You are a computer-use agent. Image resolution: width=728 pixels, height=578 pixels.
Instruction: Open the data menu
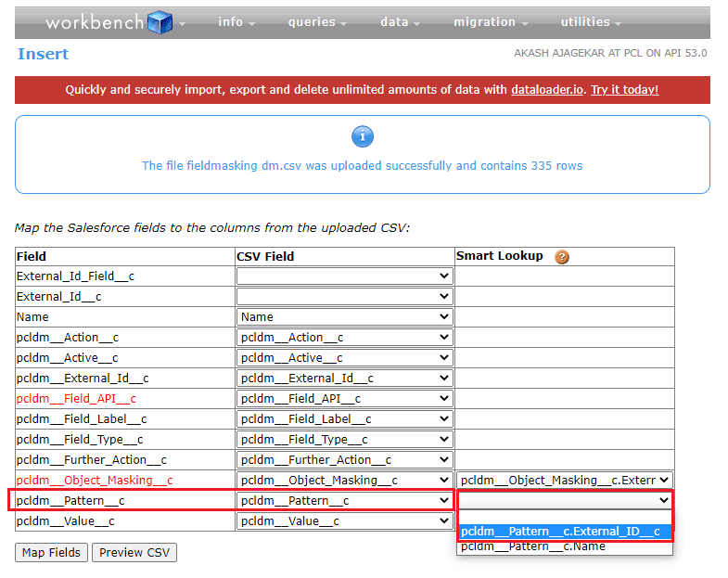click(400, 22)
